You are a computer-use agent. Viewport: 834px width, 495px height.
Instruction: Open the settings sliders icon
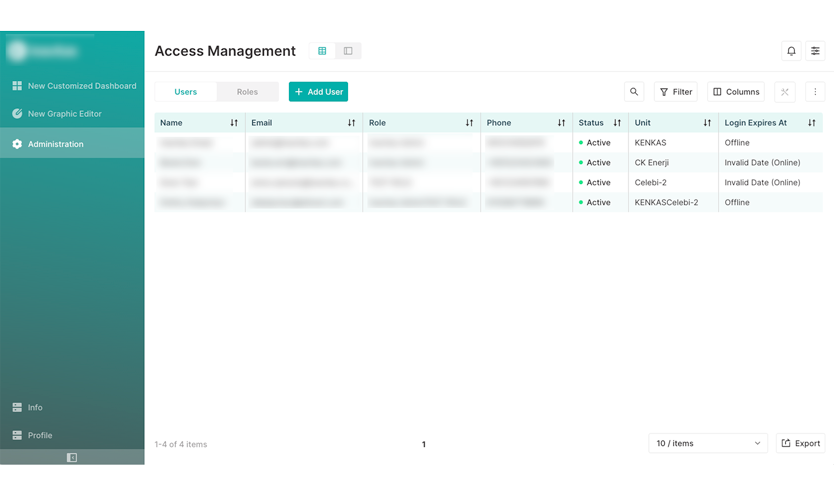pyautogui.click(x=815, y=51)
